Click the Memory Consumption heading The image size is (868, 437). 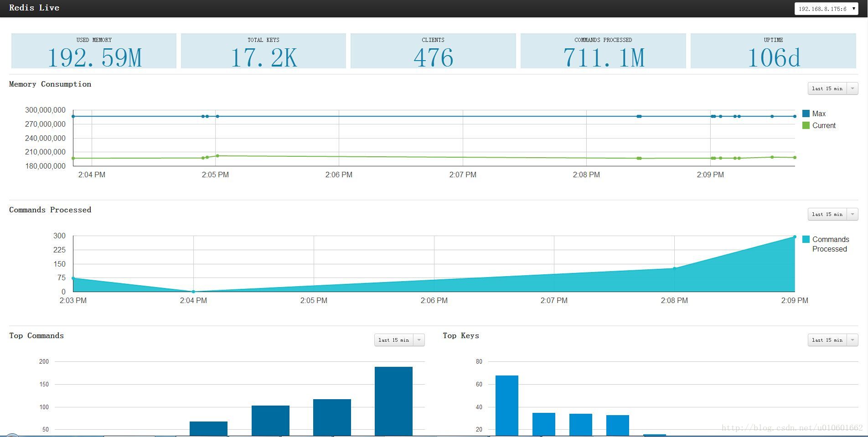point(50,84)
